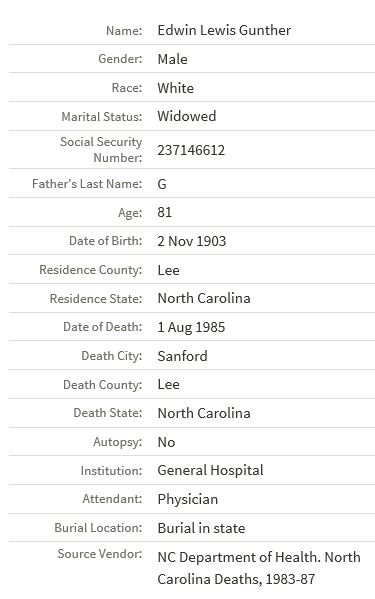Screen dimensions: 375x599
Task: Select the Marital Status value Widowed
Action: point(187,116)
